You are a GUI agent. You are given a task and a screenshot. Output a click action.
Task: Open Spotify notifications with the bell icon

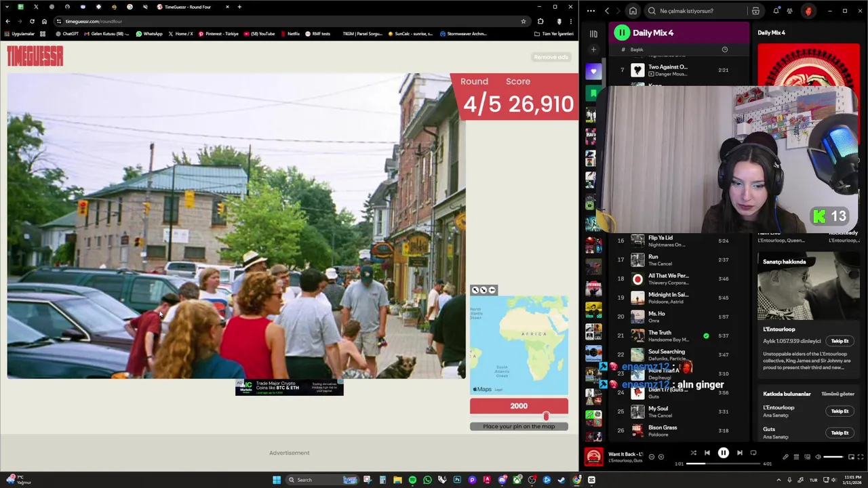pyautogui.click(x=776, y=11)
